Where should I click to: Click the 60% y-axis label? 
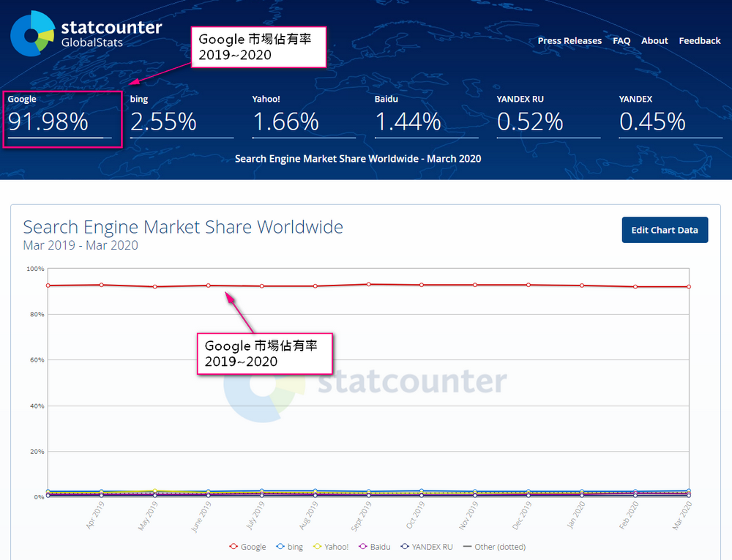(x=37, y=360)
